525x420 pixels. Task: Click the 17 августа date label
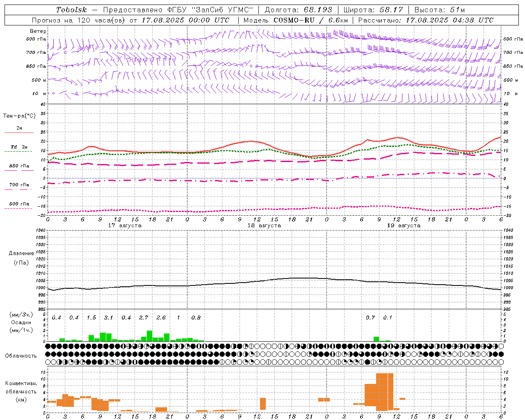125,226
